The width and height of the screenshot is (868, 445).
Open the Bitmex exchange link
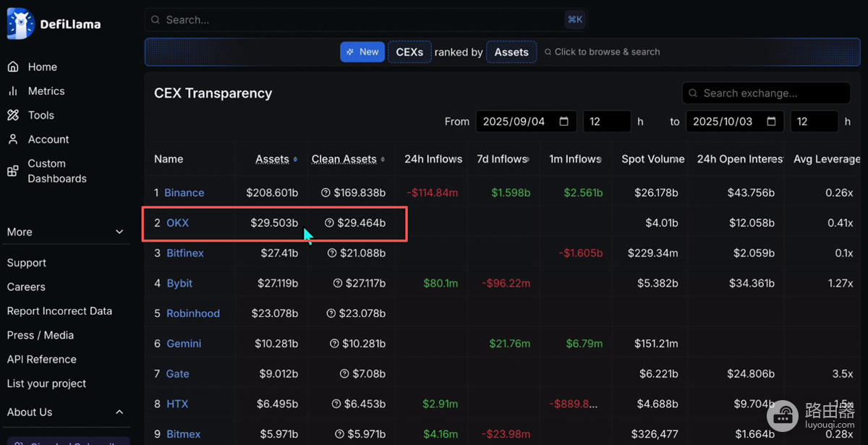[184, 434]
